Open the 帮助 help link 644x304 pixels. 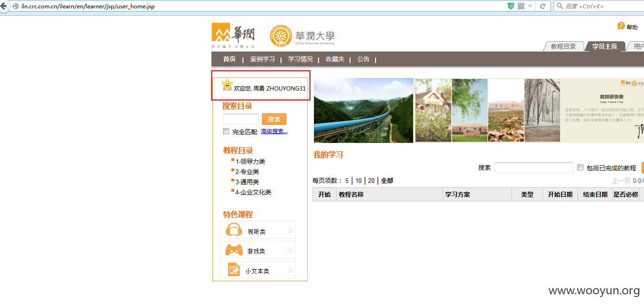coord(632,27)
